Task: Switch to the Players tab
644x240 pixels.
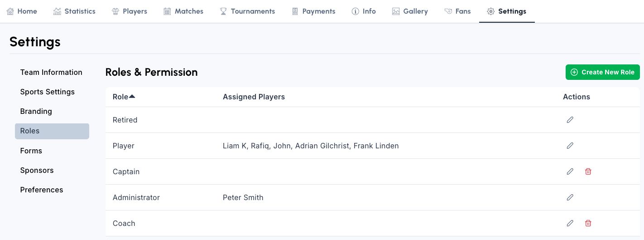Action: pyautogui.click(x=130, y=11)
